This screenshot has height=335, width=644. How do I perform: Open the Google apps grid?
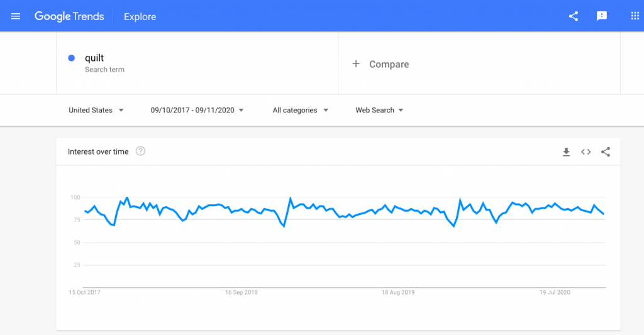click(635, 16)
